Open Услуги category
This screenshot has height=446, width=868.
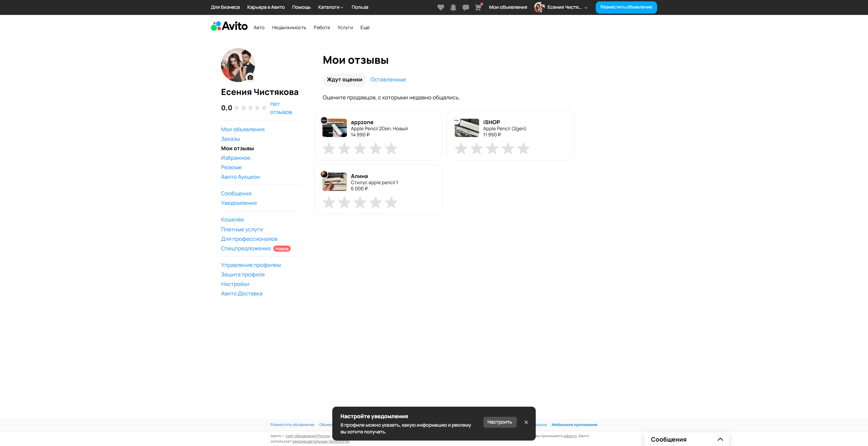(x=345, y=28)
